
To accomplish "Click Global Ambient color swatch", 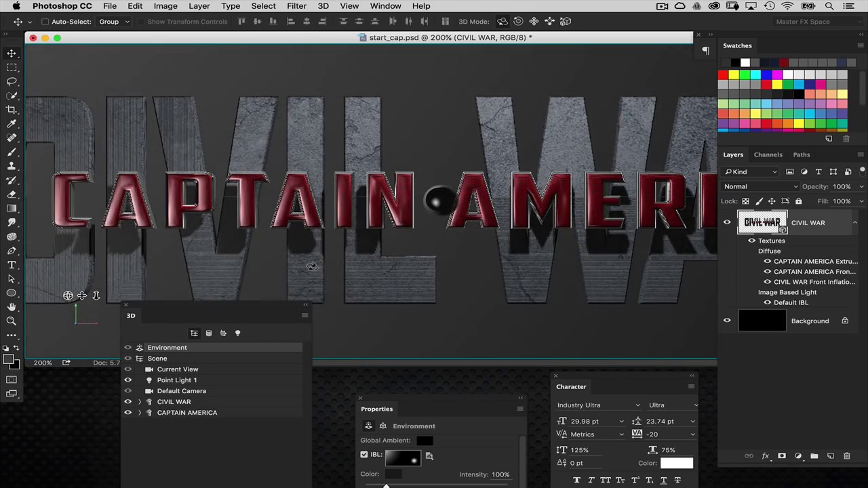I will click(425, 441).
